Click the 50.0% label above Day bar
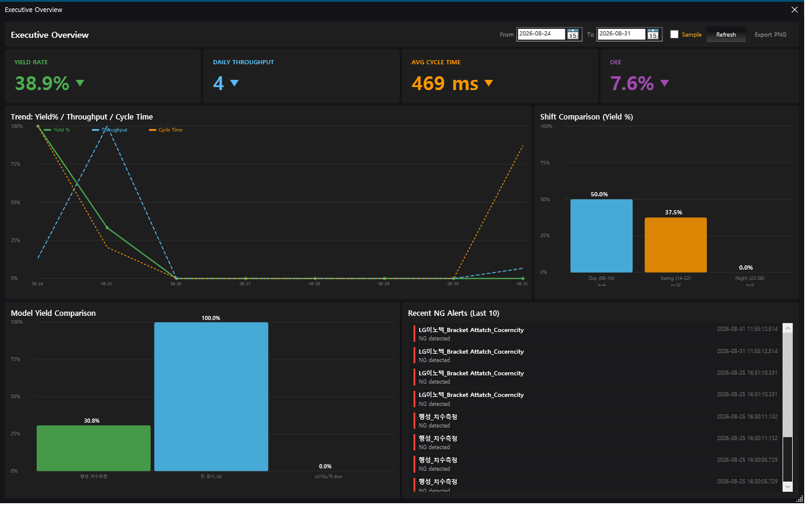 tap(599, 195)
